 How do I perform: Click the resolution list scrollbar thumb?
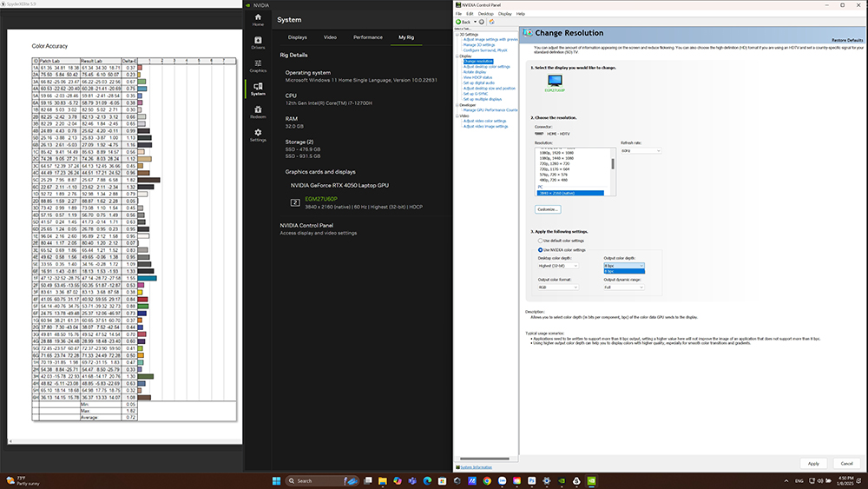613,164
